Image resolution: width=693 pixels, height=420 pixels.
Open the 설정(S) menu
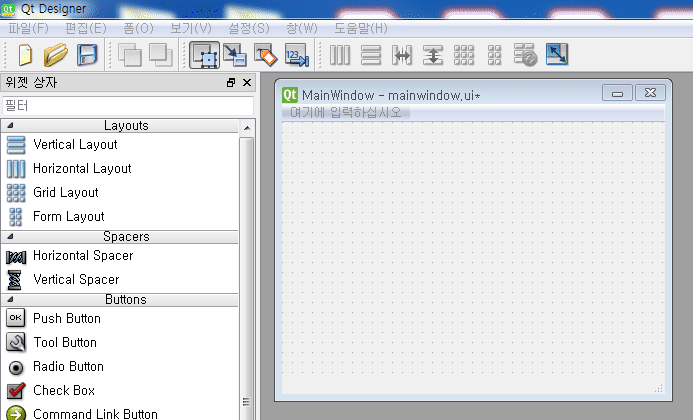click(248, 29)
